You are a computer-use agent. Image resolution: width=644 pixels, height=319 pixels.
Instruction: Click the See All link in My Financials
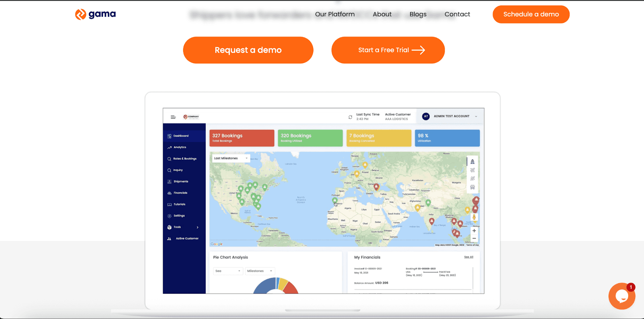(469, 257)
